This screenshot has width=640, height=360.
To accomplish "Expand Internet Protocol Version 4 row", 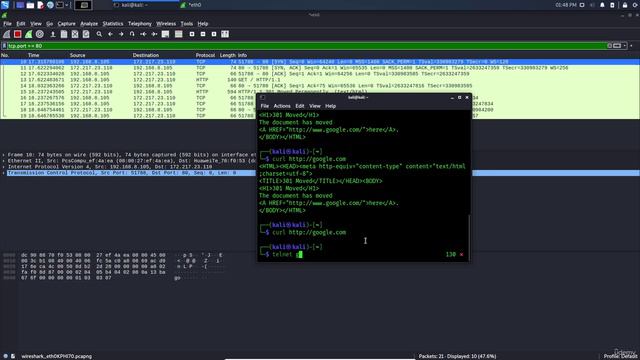I will [x=4, y=167].
